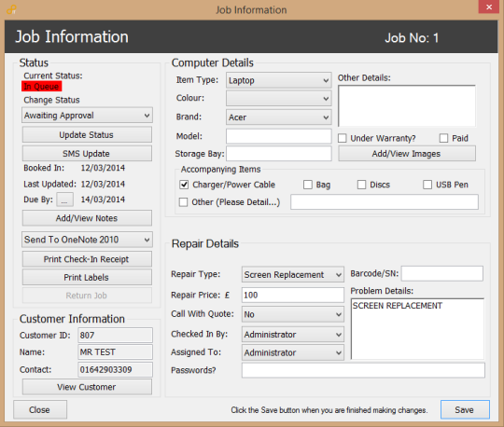Click the app icon in title bar

(x=11, y=9)
